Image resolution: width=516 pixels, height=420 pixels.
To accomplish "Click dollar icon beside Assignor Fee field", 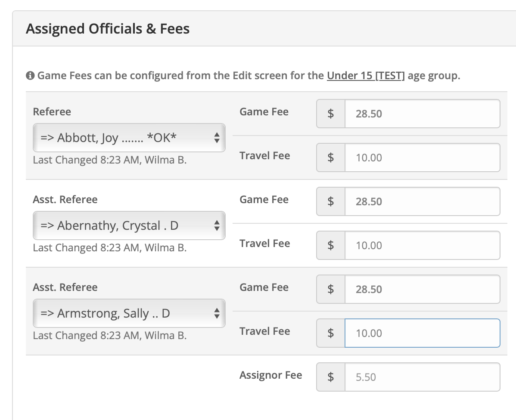I will click(x=330, y=377).
